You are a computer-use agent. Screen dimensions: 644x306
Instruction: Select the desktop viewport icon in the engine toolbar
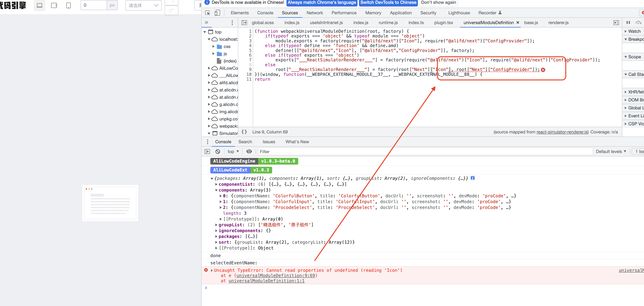coord(39,5)
